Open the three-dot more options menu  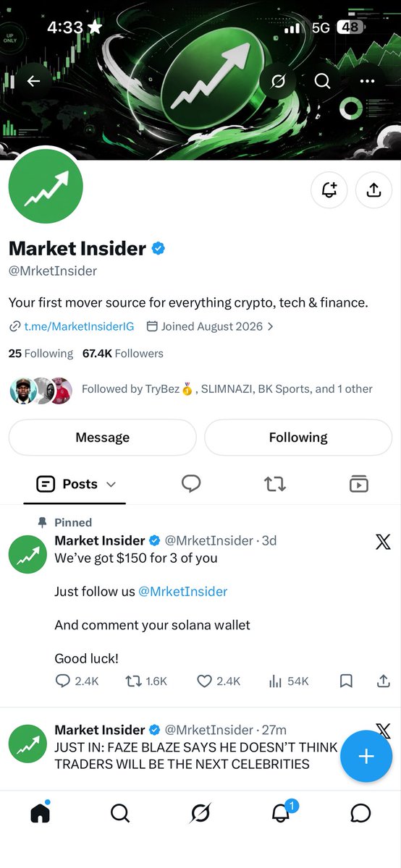coord(368,81)
